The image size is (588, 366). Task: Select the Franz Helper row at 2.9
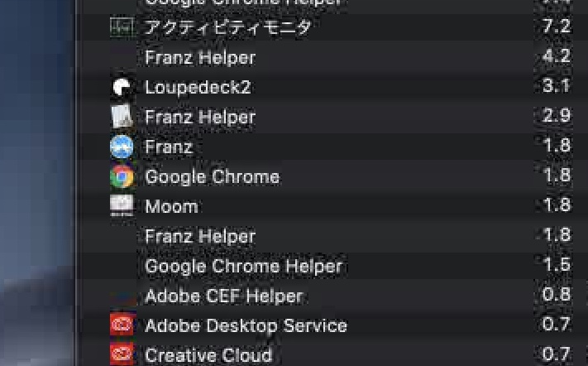[x=332, y=117]
